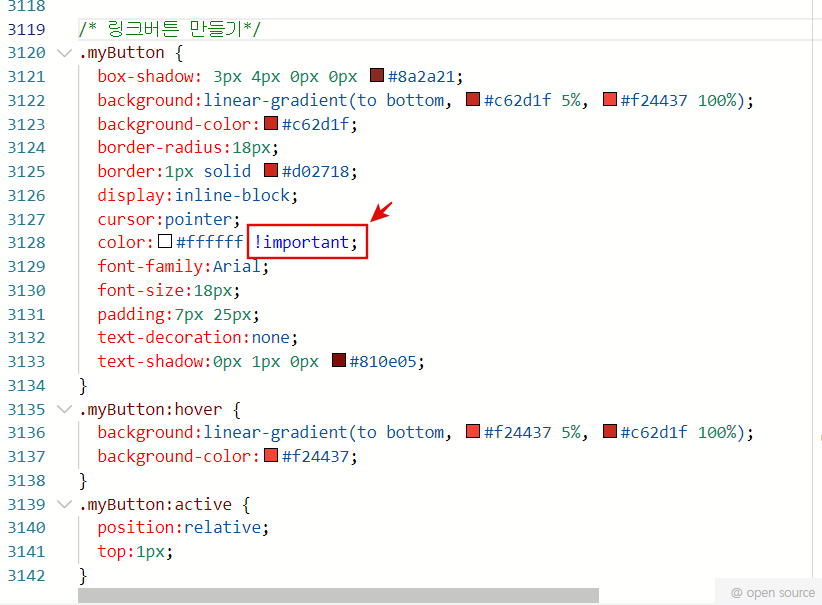Screen dimensions: 822x605
Task: Click line number 3128
Action: pos(26,242)
